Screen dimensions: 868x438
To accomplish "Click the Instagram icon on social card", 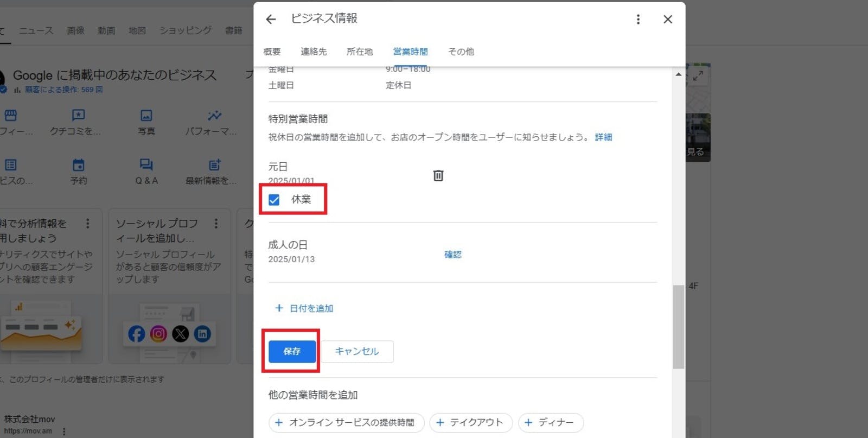I will [158, 334].
